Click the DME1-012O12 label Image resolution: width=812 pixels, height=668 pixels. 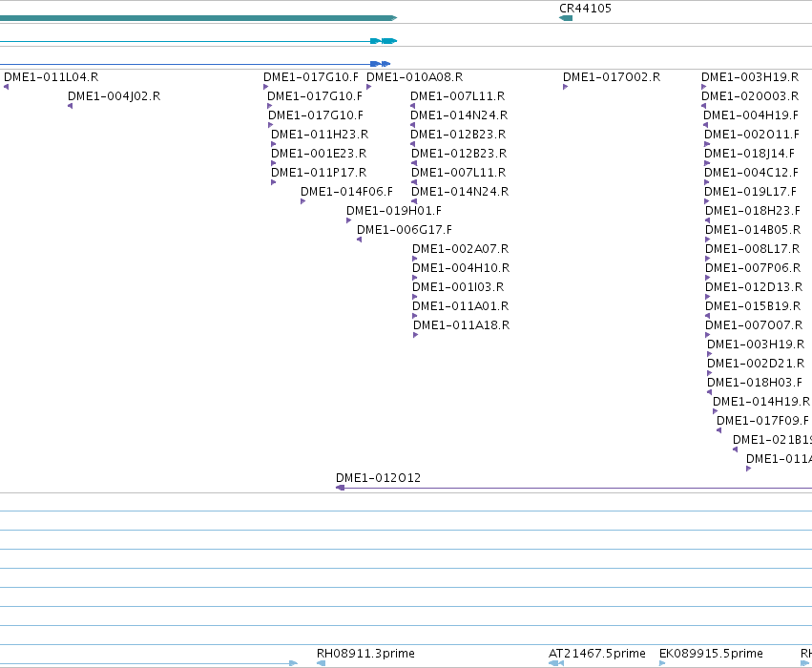(x=378, y=478)
